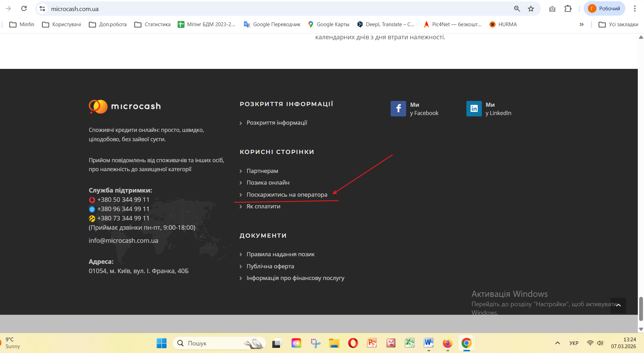Image resolution: width=644 pixels, height=353 pixels.
Task: Open the Google Переводчик bookmark
Action: click(x=272, y=24)
